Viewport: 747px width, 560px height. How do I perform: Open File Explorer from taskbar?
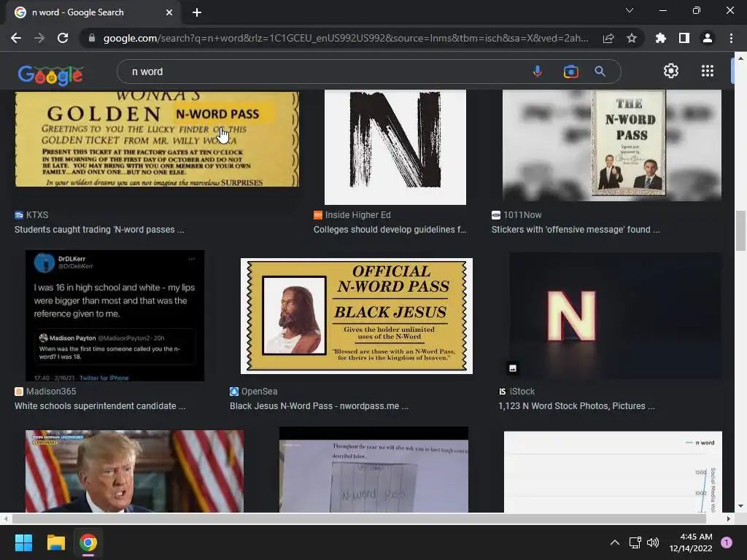(x=55, y=542)
